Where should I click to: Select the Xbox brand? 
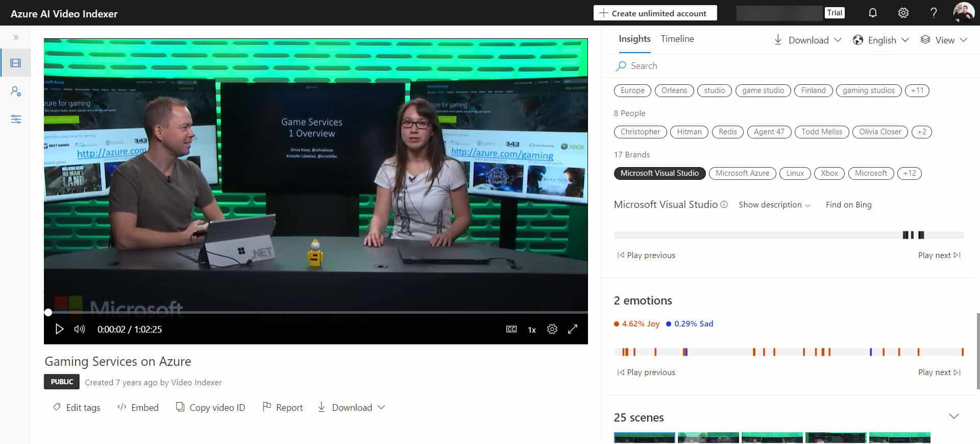point(829,173)
